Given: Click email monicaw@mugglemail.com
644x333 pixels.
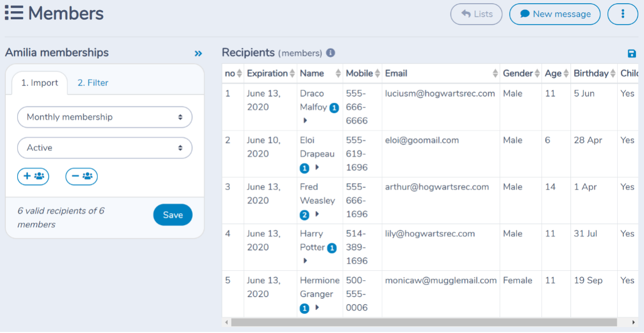Looking at the screenshot, I should click(x=441, y=280).
